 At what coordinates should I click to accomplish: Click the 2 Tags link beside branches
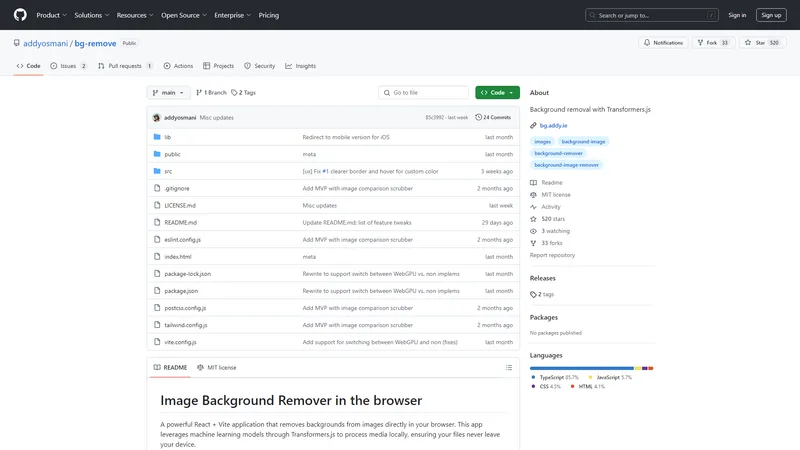coord(243,92)
